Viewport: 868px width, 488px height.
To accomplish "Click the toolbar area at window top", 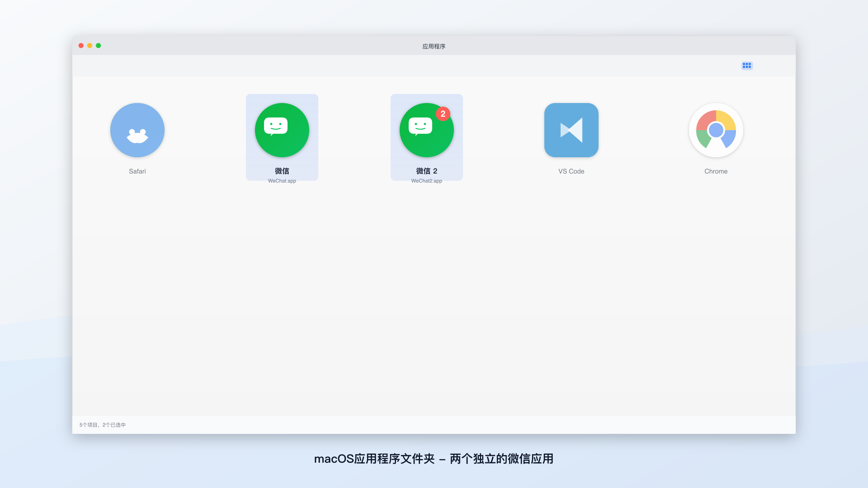I will pos(434,65).
